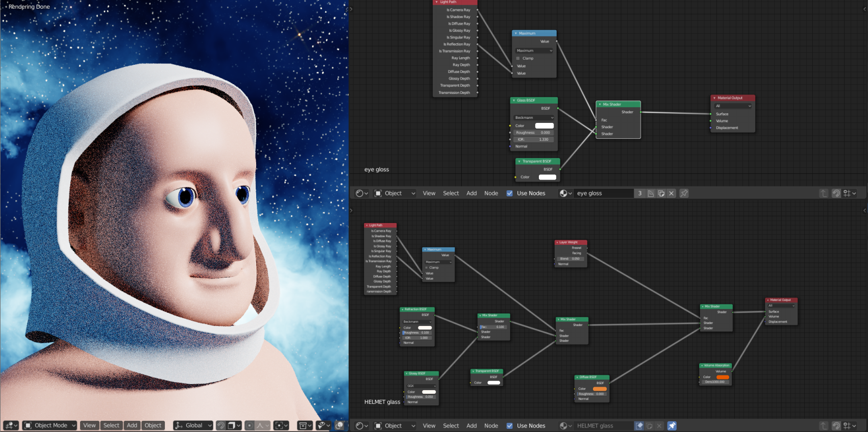Click the Glass BSDF IOR 1.330 field

534,139
